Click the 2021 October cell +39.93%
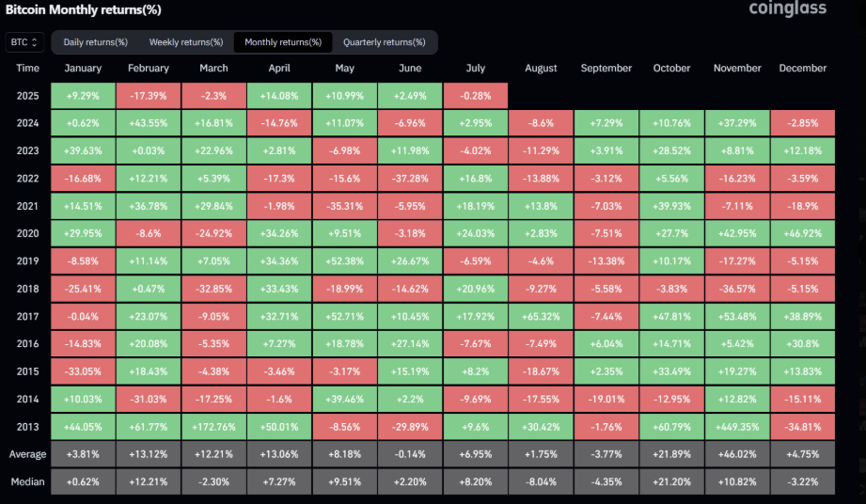 (671, 206)
